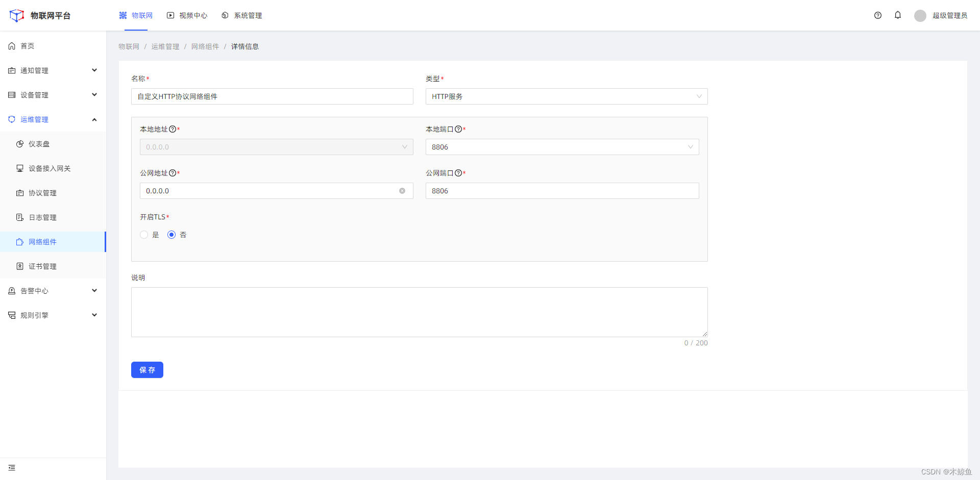Click help icon next to 本地地址
This screenshot has height=480, width=980.
(x=173, y=129)
